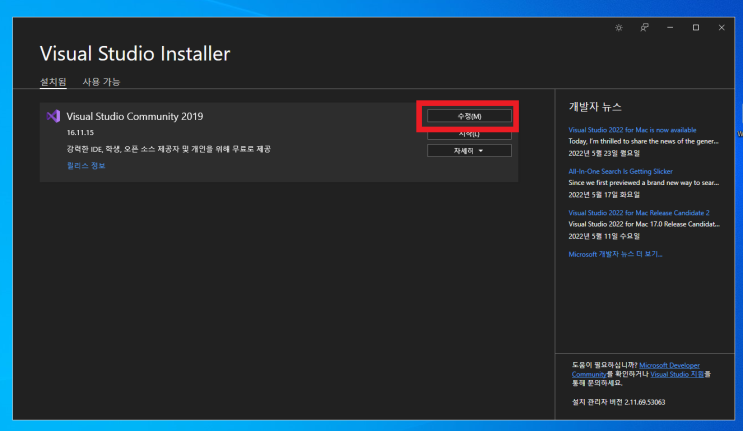This screenshot has height=431, width=743.
Task: Click the 2022년 5월 23일 월요일 date
Action: point(604,153)
